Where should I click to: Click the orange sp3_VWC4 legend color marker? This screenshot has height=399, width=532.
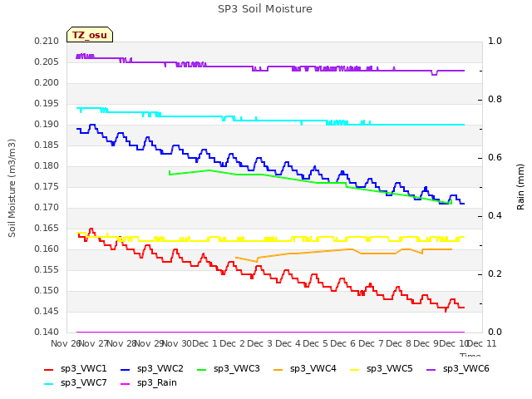(278, 369)
